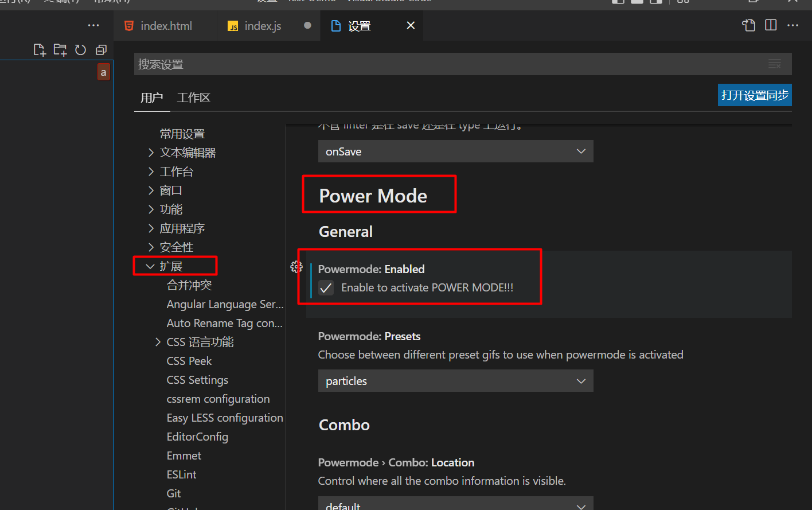Open the onSave dropdown

click(x=455, y=151)
